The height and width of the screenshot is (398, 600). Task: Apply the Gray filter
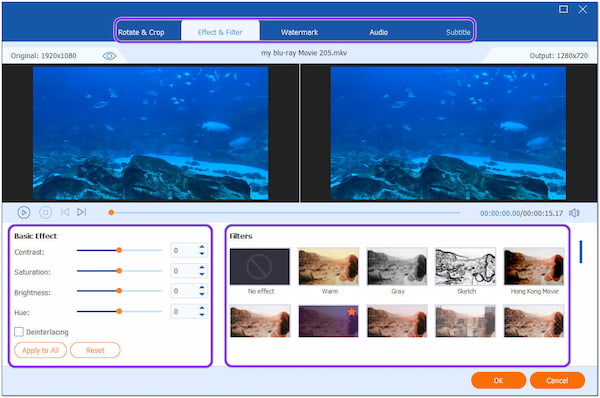[x=397, y=267]
